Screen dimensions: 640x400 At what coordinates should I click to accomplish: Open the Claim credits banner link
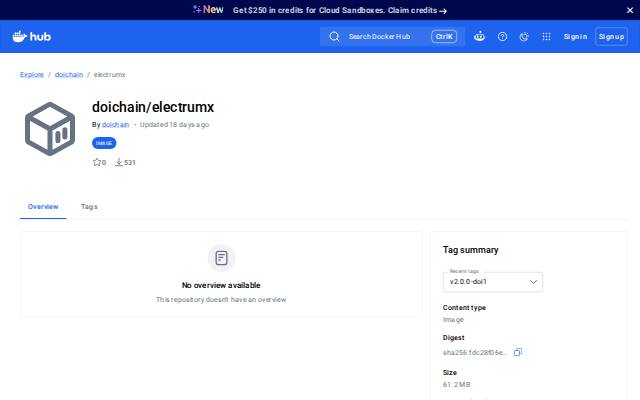417,10
